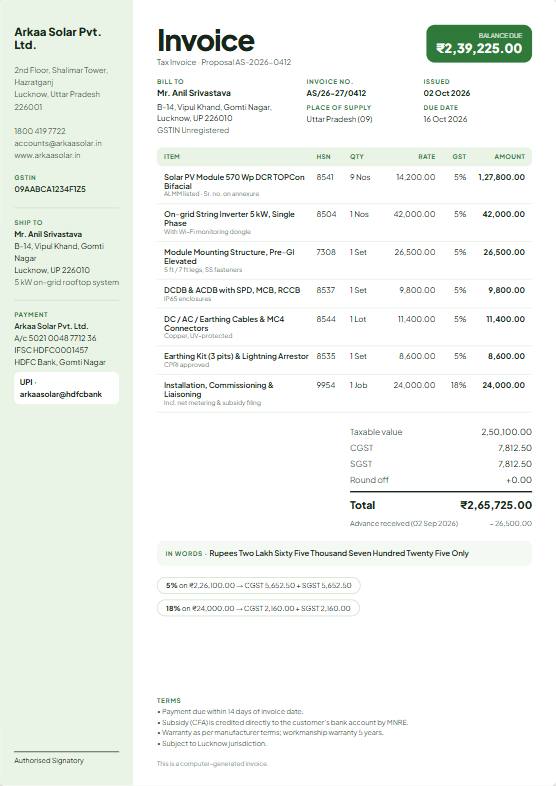Click the Module Mounting Structure item
The height and width of the screenshot is (786, 556).
click(229, 257)
